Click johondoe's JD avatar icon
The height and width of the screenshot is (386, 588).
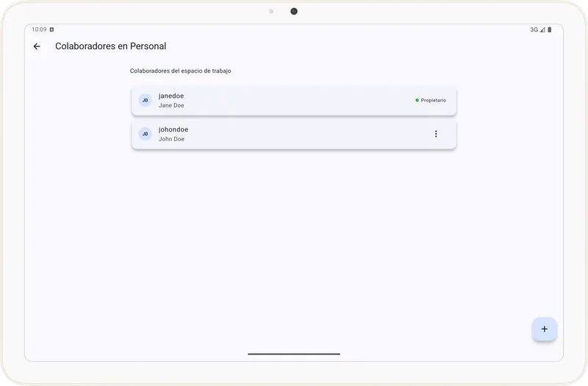pos(145,134)
